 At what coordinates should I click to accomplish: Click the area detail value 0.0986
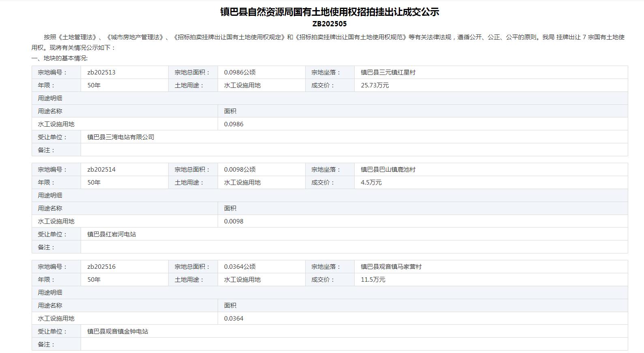pyautogui.click(x=233, y=124)
